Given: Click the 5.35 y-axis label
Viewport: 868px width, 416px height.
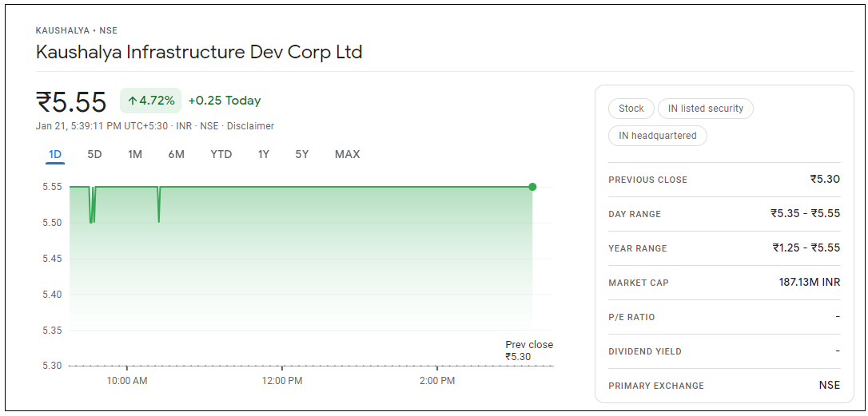Looking at the screenshot, I should click(52, 331).
